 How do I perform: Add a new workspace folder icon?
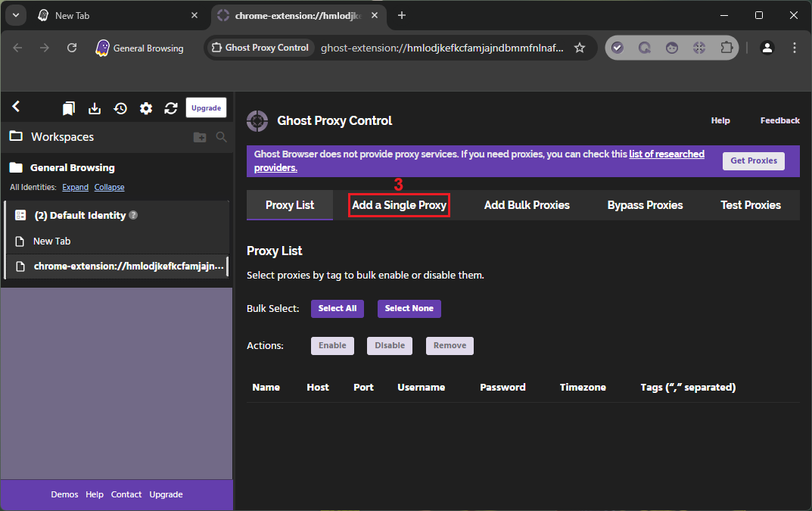(200, 137)
